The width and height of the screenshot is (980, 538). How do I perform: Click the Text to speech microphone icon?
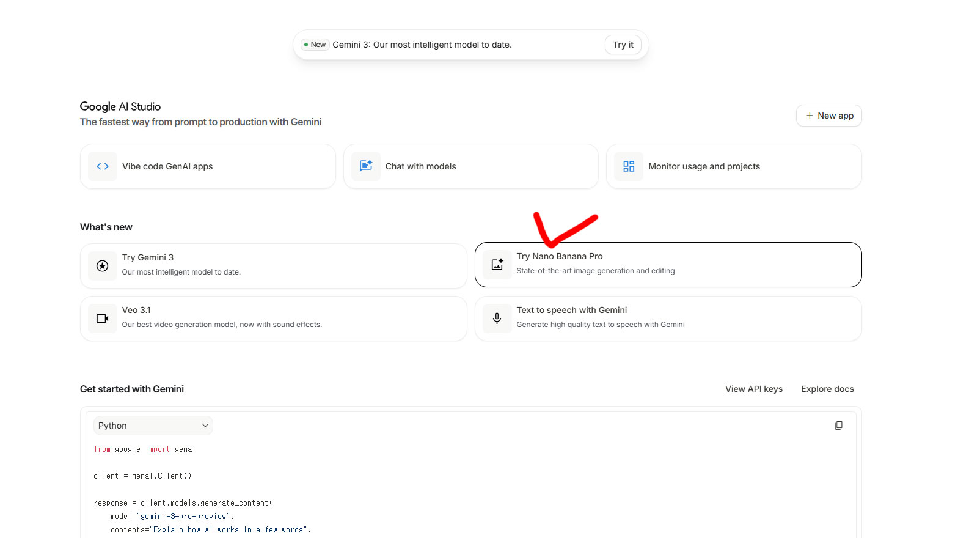tap(497, 319)
